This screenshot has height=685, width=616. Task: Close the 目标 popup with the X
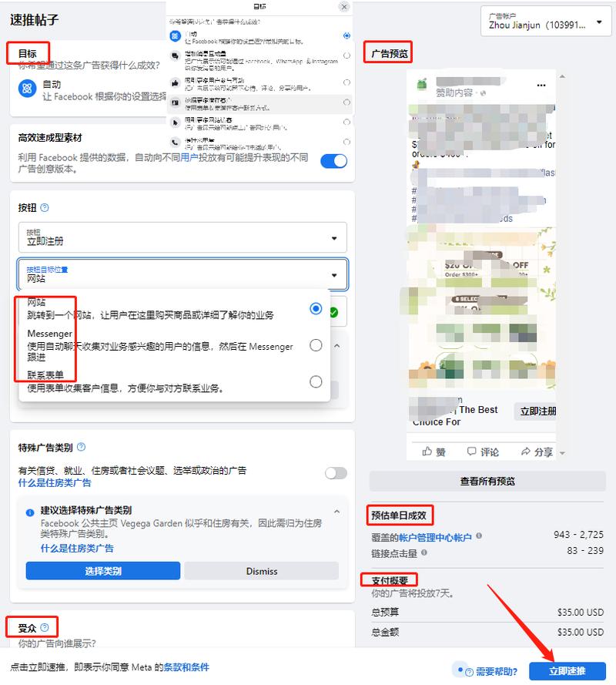pyautogui.click(x=344, y=7)
